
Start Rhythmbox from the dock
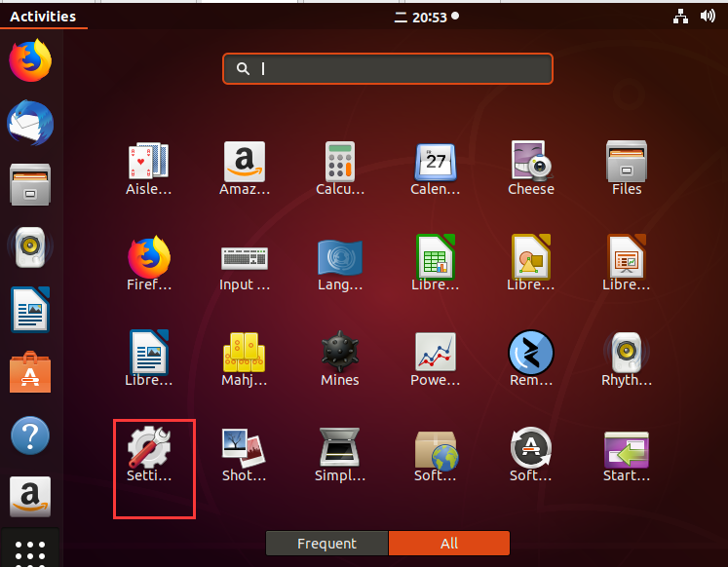coord(30,246)
